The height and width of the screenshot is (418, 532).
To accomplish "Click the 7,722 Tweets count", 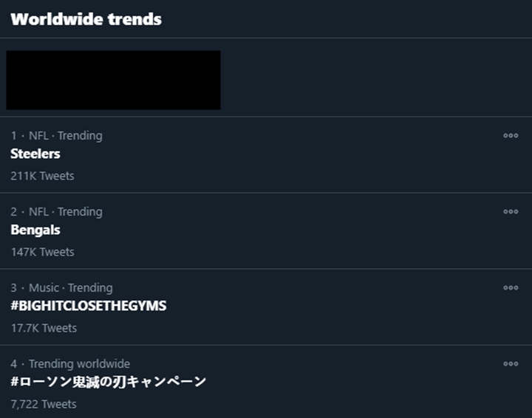I will pyautogui.click(x=44, y=404).
